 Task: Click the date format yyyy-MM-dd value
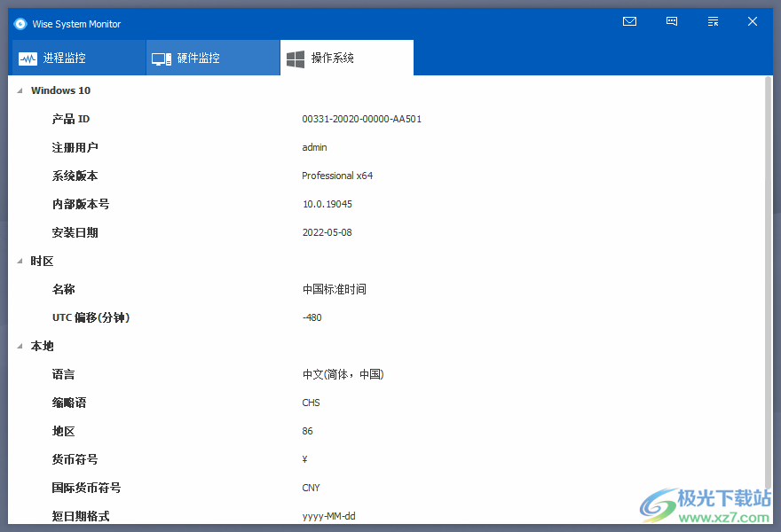328,516
